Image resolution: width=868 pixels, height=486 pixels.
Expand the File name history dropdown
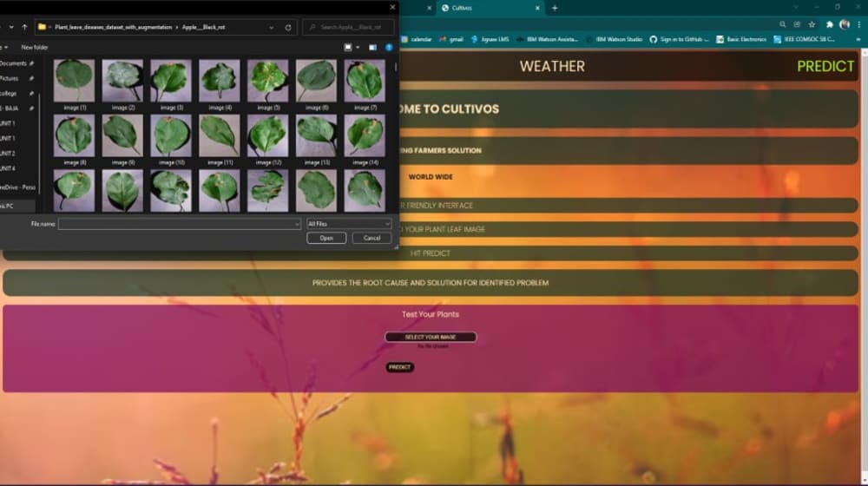coord(297,224)
